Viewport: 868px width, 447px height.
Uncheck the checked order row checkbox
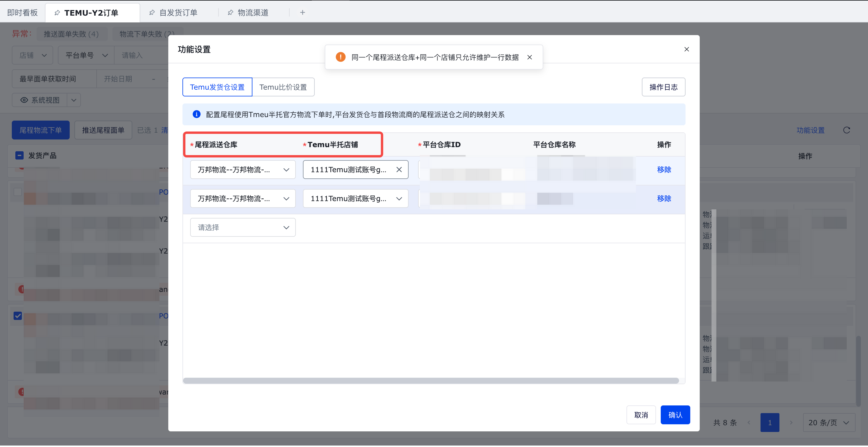point(17,316)
